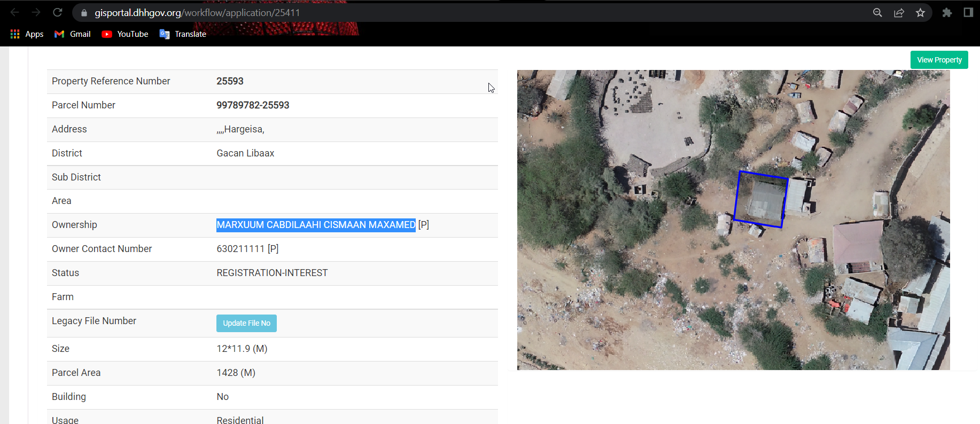The image size is (980, 424).
Task: Open the site security padlock info
Action: [x=84, y=13]
